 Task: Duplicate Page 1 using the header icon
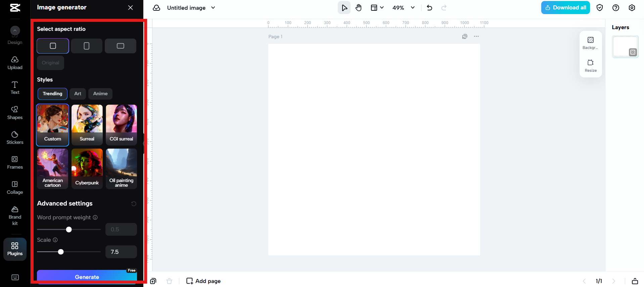click(x=465, y=37)
